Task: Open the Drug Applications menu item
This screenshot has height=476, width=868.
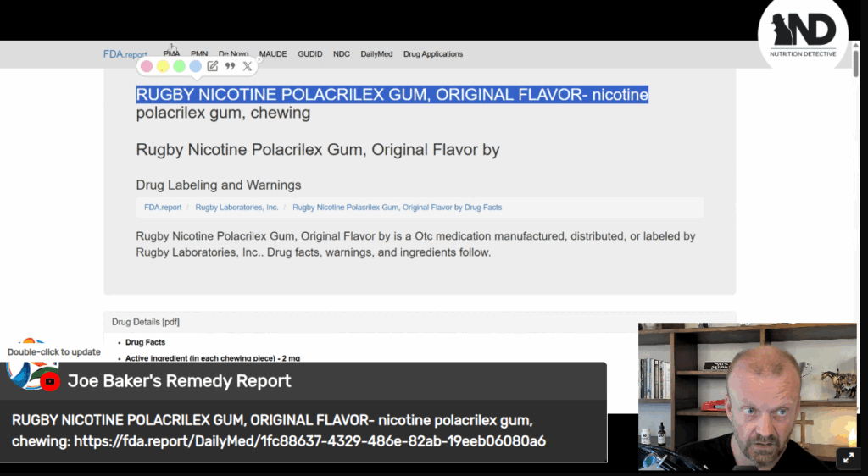Action: [x=433, y=54]
